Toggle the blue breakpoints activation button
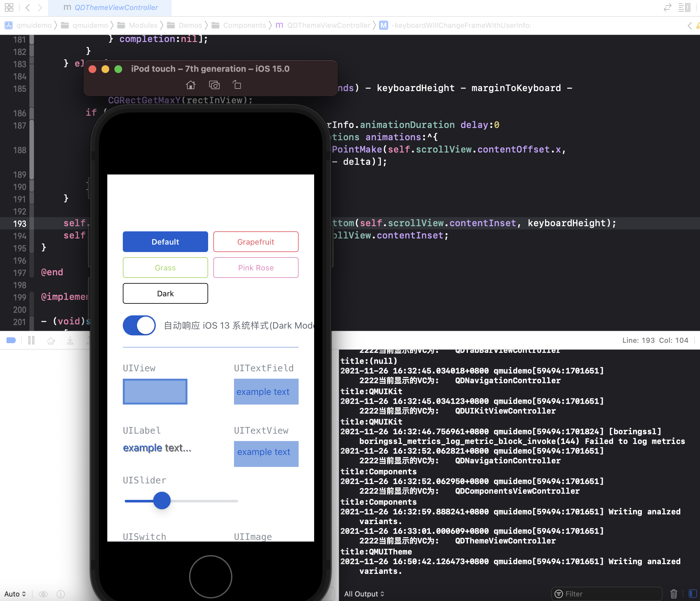Viewport: 700px width, 601px height. click(11, 340)
